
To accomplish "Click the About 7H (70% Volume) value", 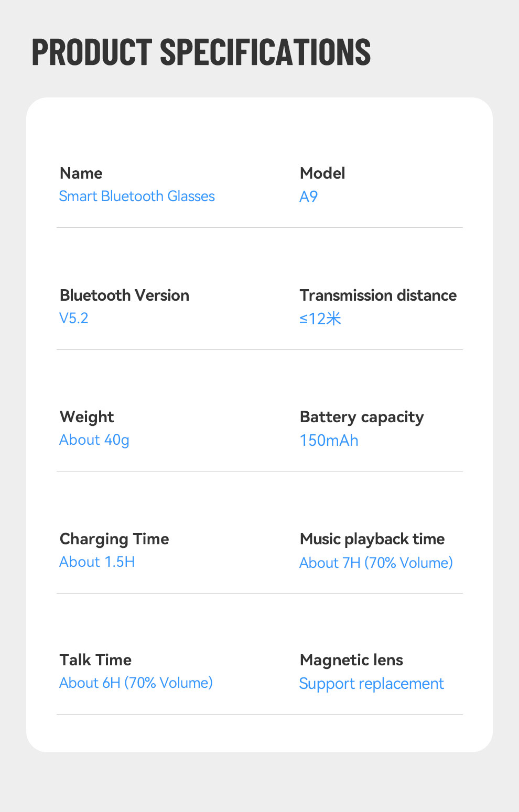I will [x=376, y=563].
